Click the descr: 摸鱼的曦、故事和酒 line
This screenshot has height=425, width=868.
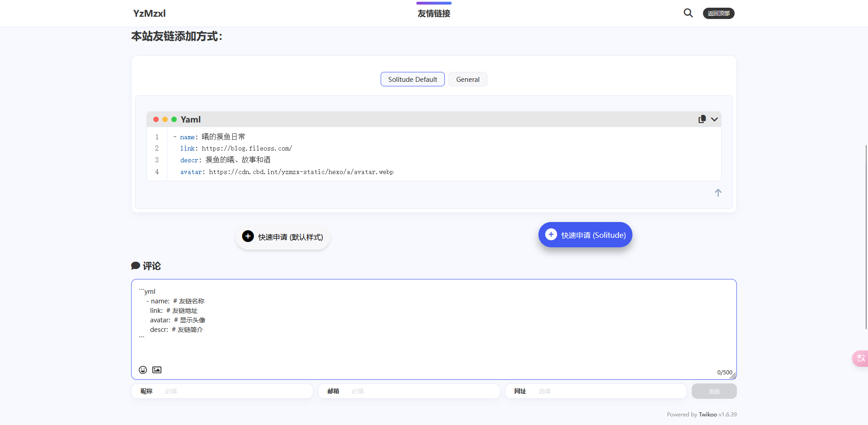(x=225, y=160)
